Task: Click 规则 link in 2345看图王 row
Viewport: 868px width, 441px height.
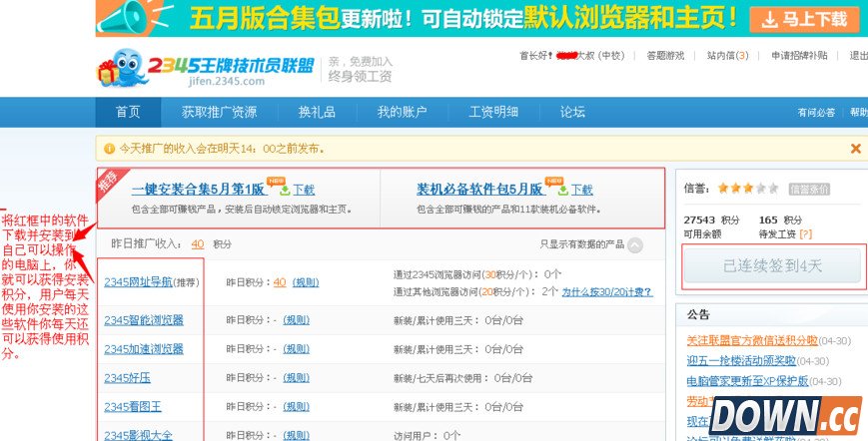Action: (297, 407)
